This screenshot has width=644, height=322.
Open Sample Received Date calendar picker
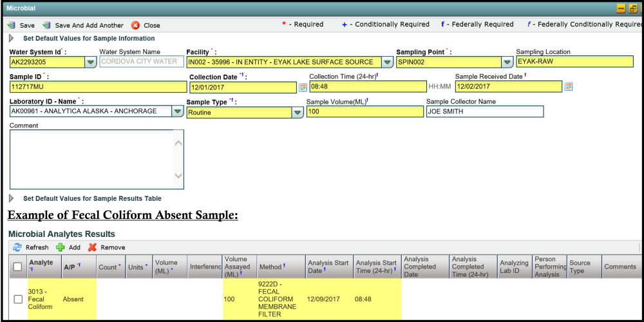click(x=568, y=87)
